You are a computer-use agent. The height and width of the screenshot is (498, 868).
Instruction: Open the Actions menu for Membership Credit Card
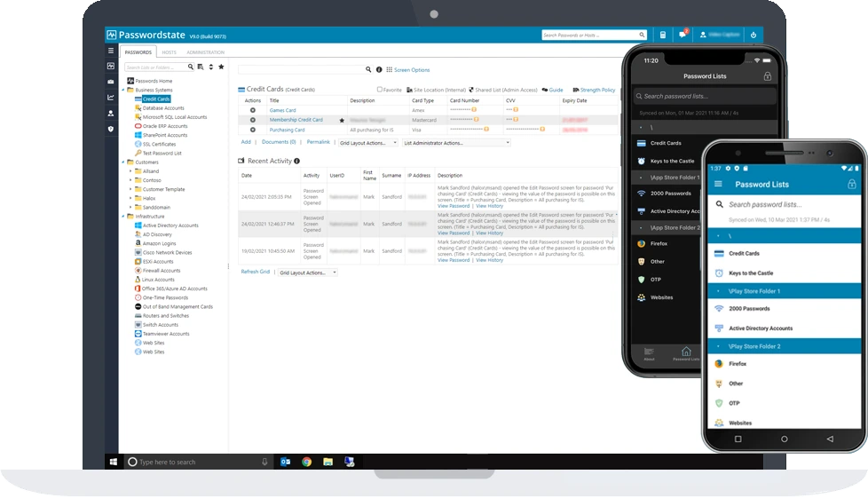(252, 120)
